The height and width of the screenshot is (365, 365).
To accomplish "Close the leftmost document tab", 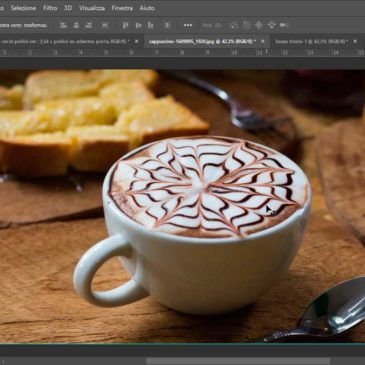I will click(x=136, y=41).
